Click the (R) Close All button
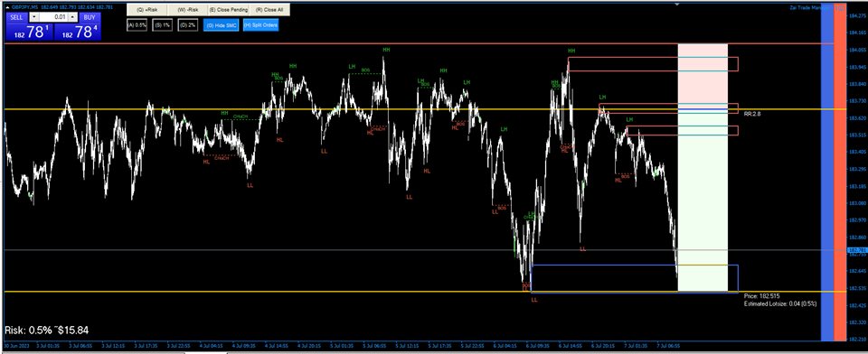The image size is (868, 354). pyautogui.click(x=269, y=10)
